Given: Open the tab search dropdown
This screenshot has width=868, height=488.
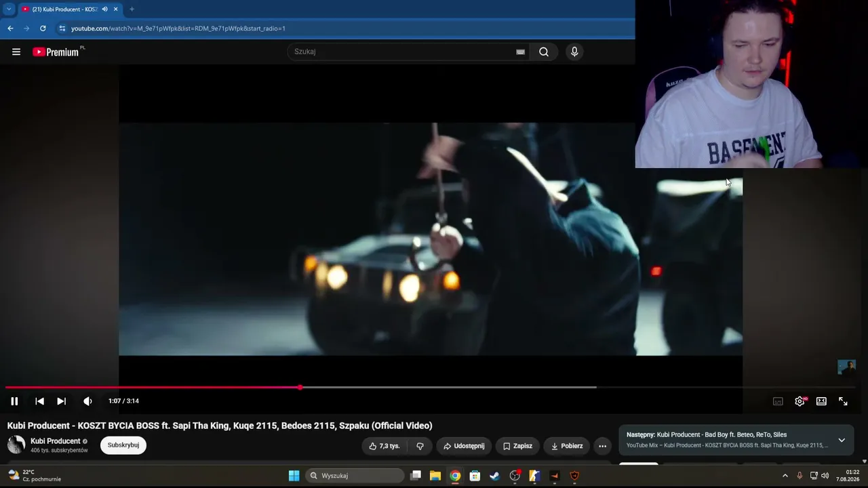Looking at the screenshot, I should [9, 9].
